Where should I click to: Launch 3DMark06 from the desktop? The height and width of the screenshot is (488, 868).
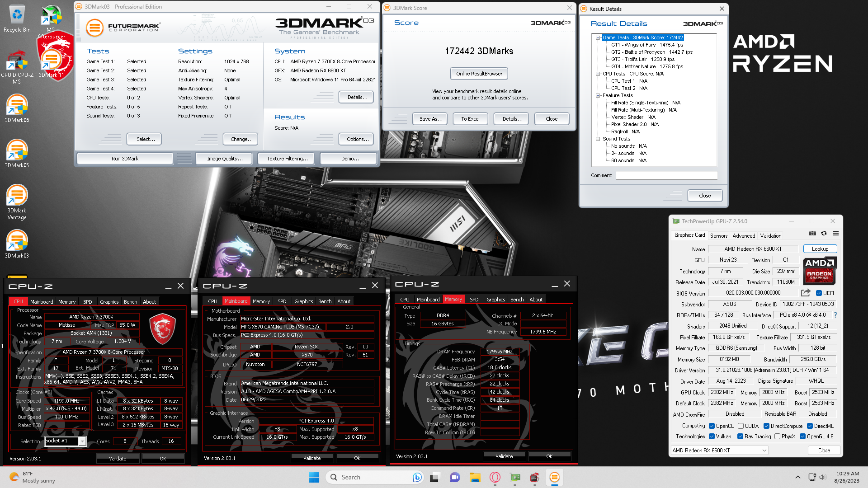(x=17, y=108)
